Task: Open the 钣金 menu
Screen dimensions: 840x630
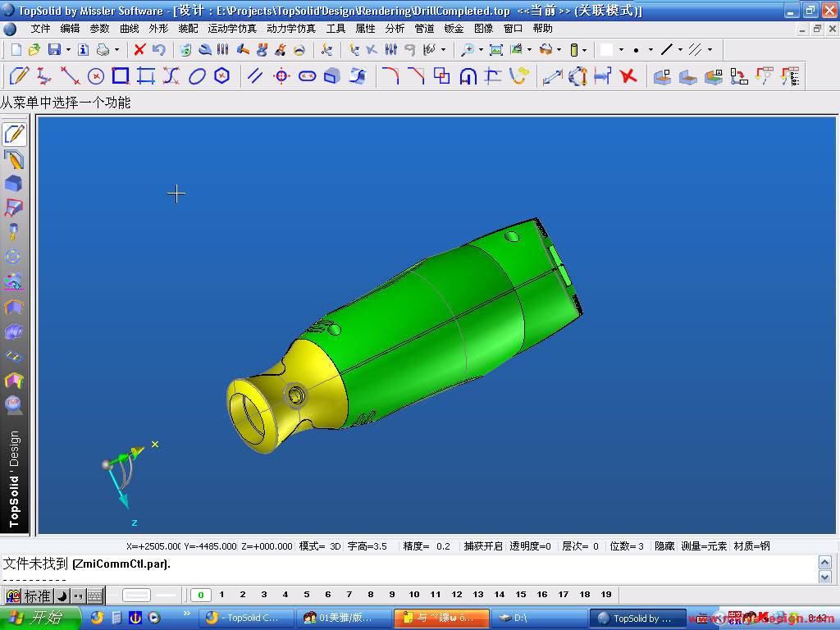Action: [x=454, y=29]
